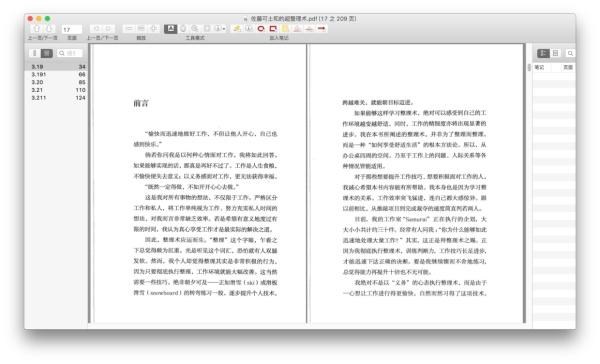Add a strikeout annotation

(309, 29)
